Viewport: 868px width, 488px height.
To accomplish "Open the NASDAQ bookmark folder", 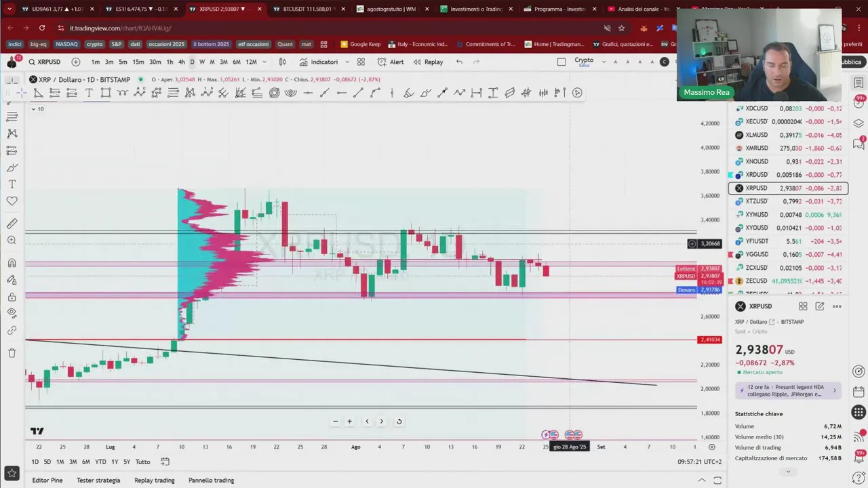I will point(66,44).
